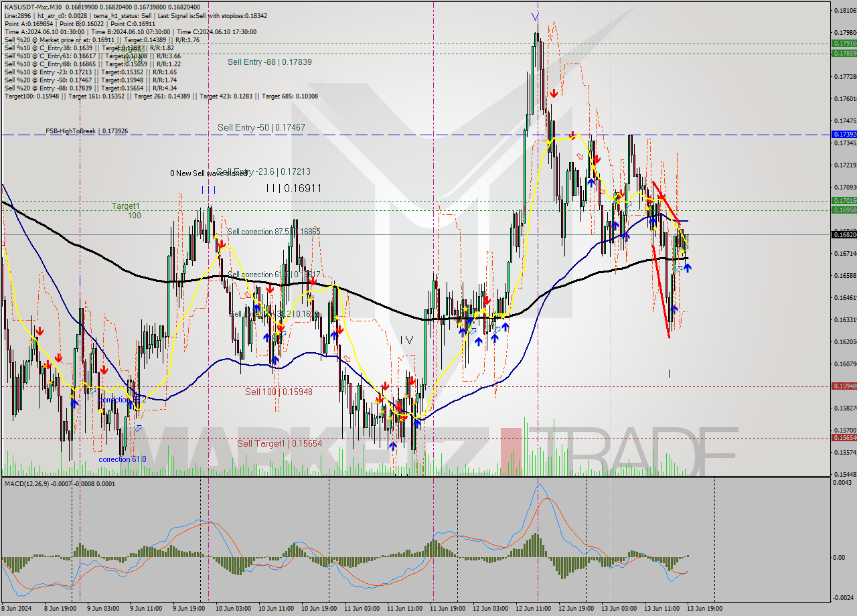This screenshot has width=857, height=616.
Task: Select the 'Sell 100 | 0.15948' chart label
Action: tap(279, 392)
